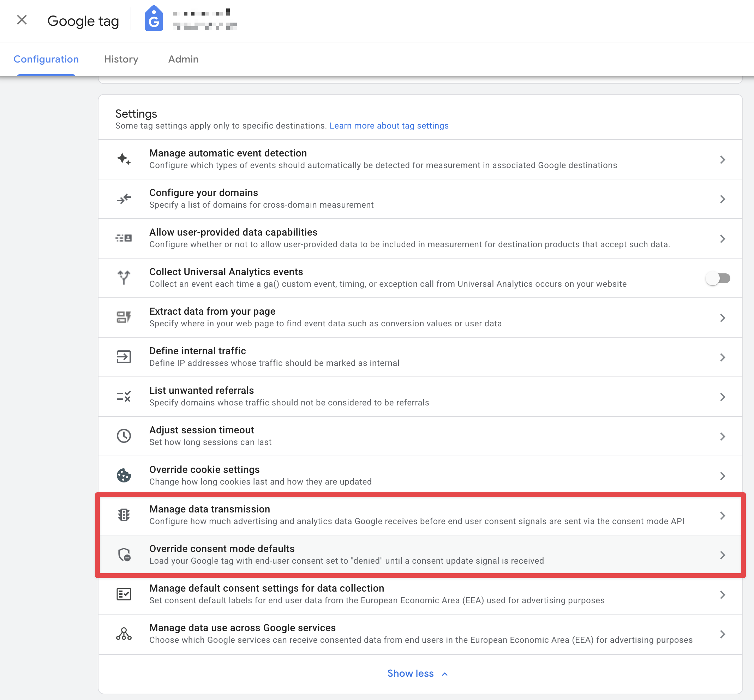Click the consent mode defaults shield icon
This screenshot has height=700, width=754.
pos(124,554)
